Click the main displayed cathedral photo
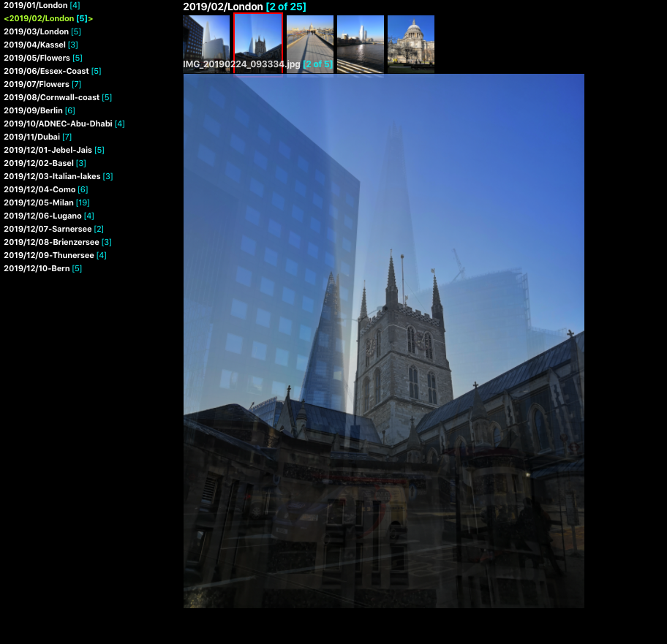 click(x=384, y=341)
